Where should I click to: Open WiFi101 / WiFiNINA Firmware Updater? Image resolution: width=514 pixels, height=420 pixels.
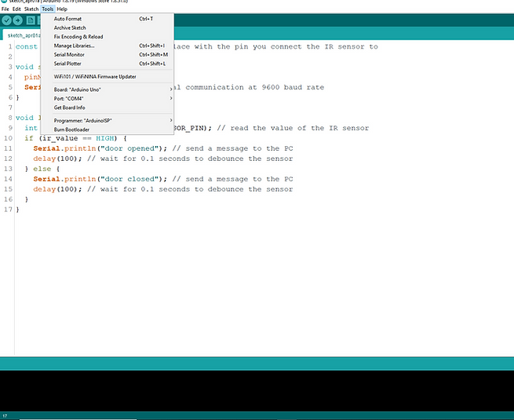pyautogui.click(x=108, y=76)
